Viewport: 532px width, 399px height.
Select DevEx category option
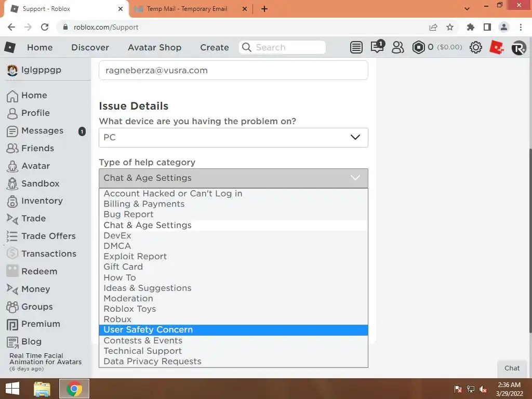click(233, 236)
